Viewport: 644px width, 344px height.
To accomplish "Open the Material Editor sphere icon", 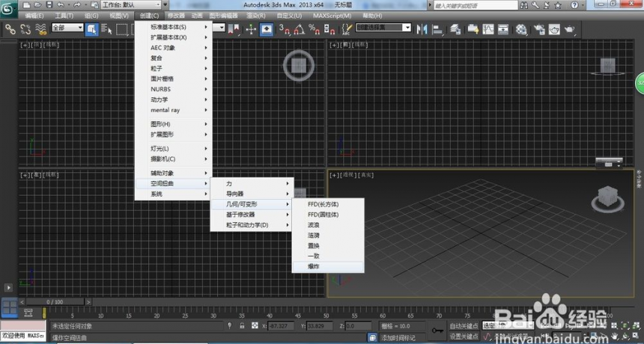I will pos(522,29).
